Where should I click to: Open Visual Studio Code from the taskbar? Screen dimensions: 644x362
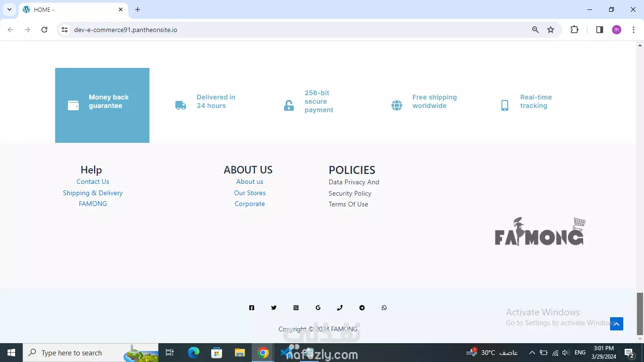coord(286,353)
